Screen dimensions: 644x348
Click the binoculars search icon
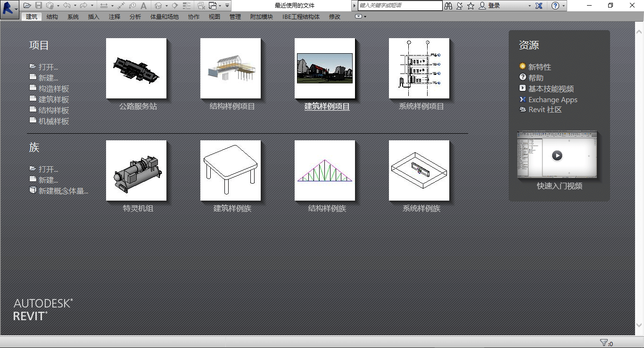[x=448, y=6]
